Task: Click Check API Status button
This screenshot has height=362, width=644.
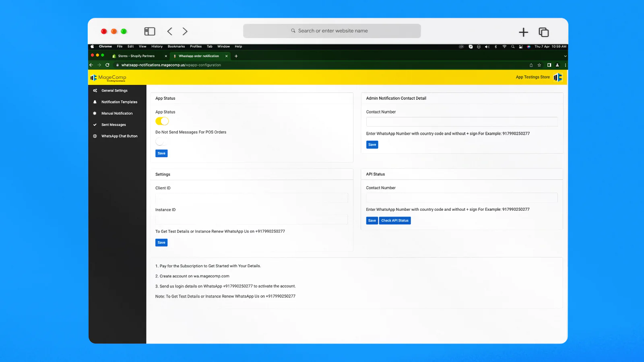Action: point(395,220)
